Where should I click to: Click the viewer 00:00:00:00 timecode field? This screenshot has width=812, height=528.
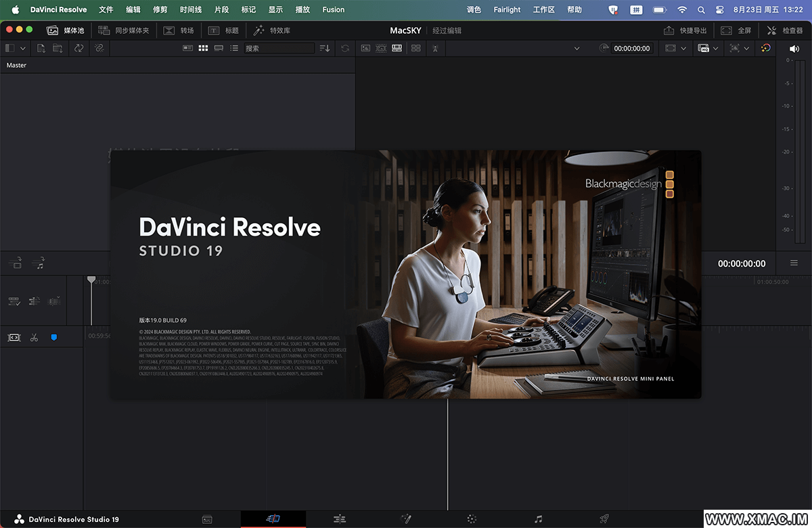(632, 48)
